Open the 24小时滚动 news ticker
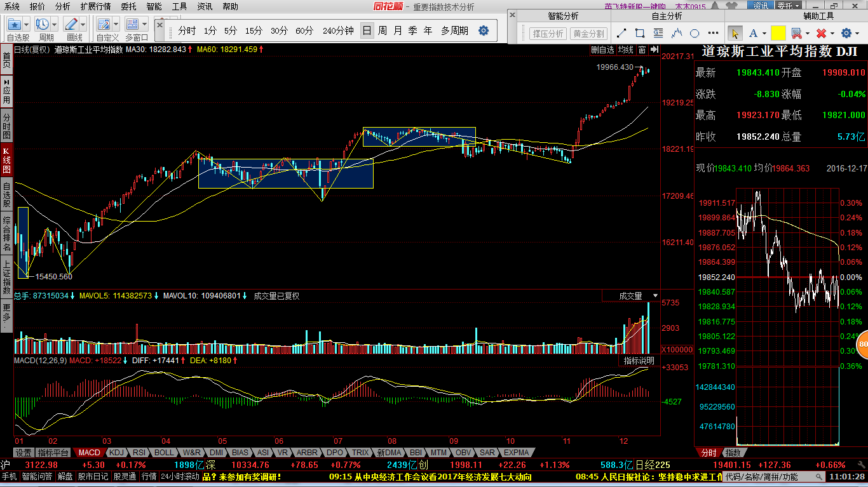 click(x=180, y=476)
